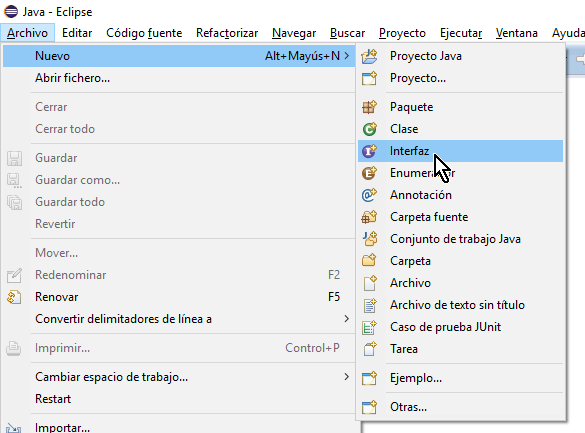Select Abrir fichero... menu entry
This screenshot has height=433, width=585.
(179, 78)
